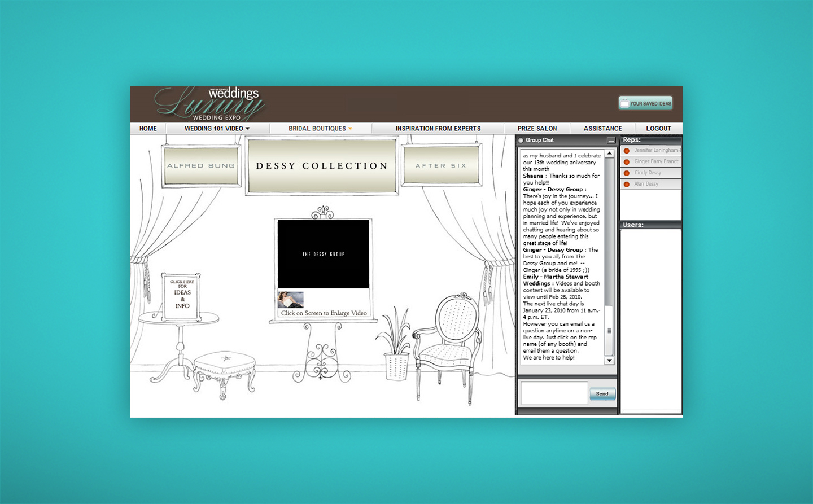Enlarge the Dessy Group video screen
813x504 pixels.
point(323,255)
